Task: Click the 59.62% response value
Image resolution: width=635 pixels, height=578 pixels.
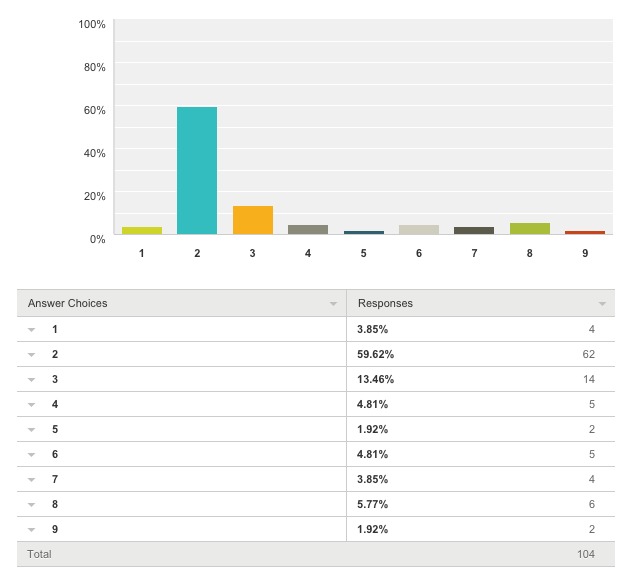Action: tap(374, 355)
